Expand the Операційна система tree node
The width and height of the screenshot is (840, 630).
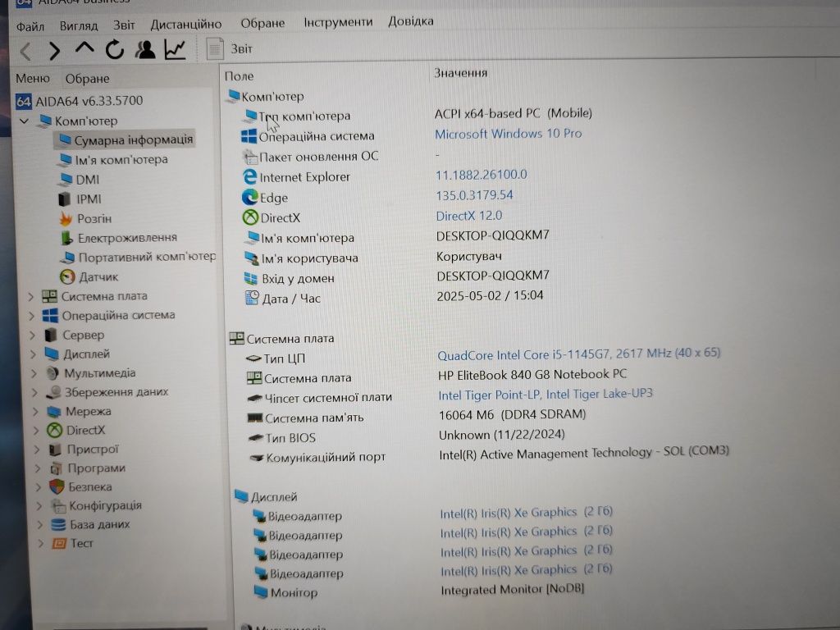32,316
